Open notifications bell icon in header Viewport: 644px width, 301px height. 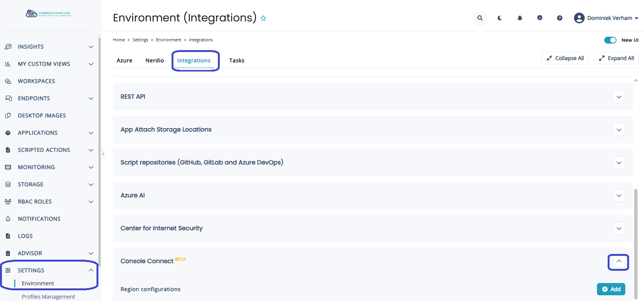[x=520, y=18]
